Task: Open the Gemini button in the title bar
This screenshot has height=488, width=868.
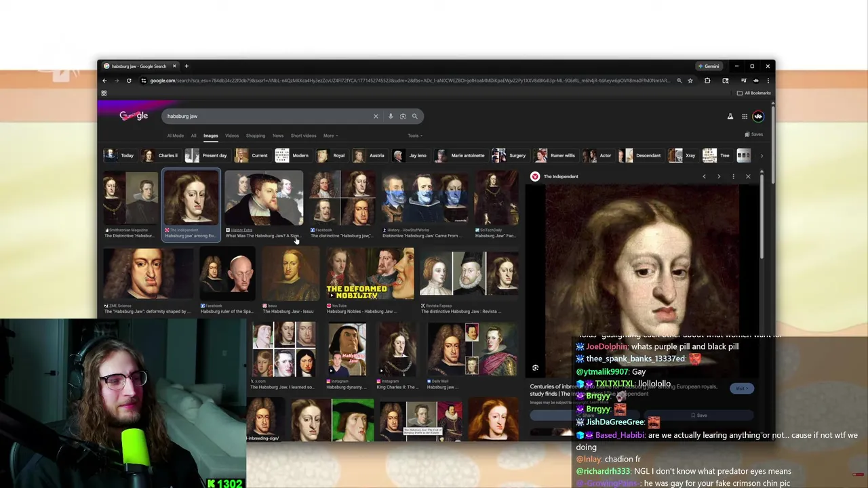Action: pyautogui.click(x=709, y=66)
